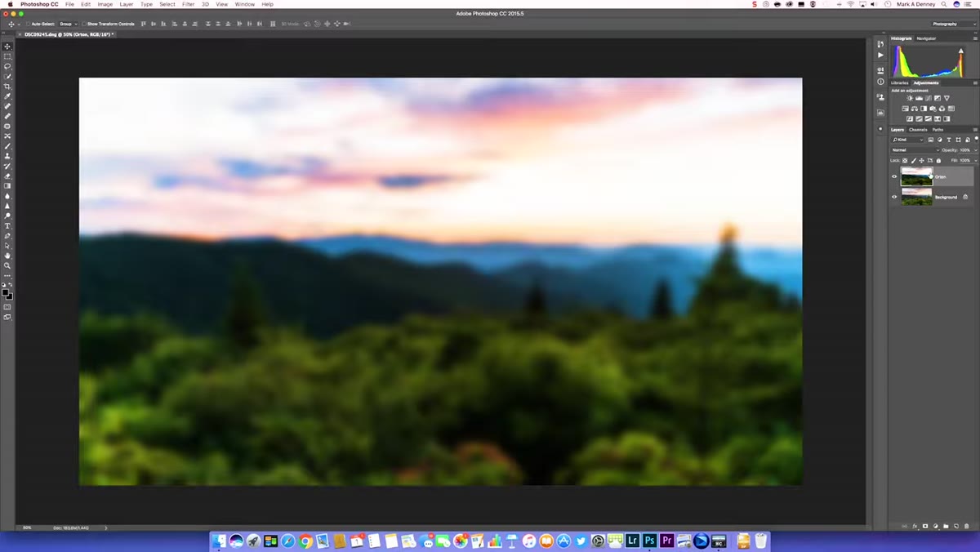Viewport: 980px width, 552px height.
Task: Add a Vibrance adjustment
Action: (947, 98)
